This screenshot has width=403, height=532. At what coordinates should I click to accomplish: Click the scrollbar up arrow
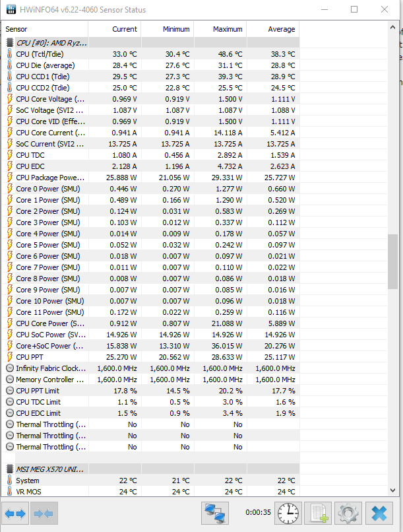point(393,28)
